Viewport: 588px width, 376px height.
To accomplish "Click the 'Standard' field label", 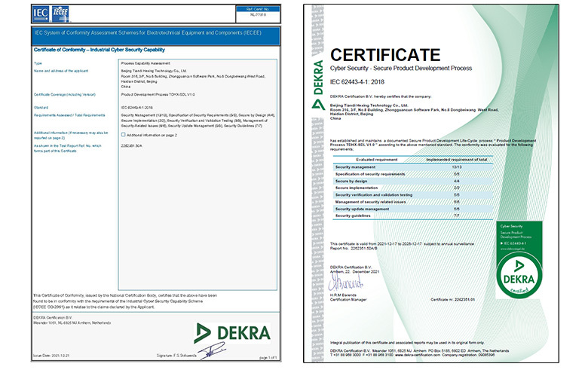I will (41, 108).
